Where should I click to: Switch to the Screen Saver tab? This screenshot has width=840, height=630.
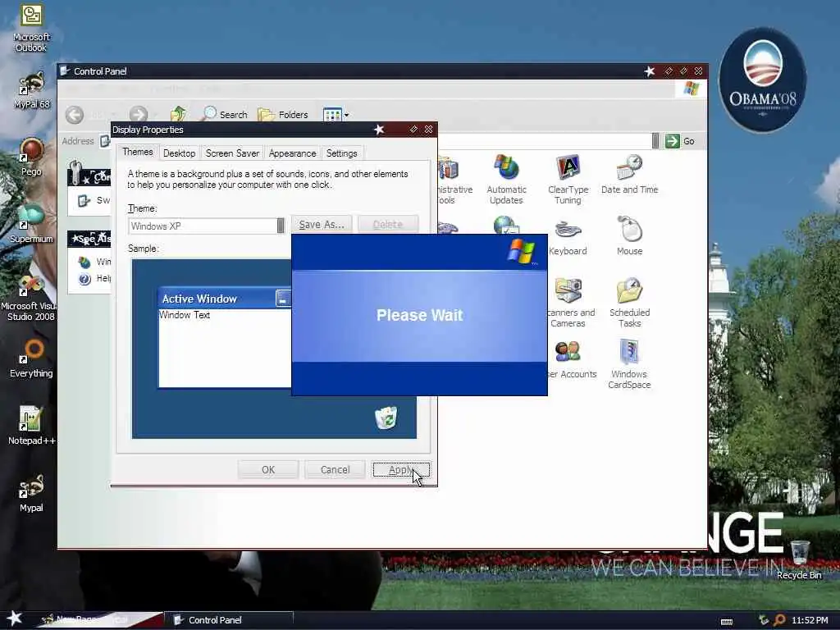pos(232,153)
